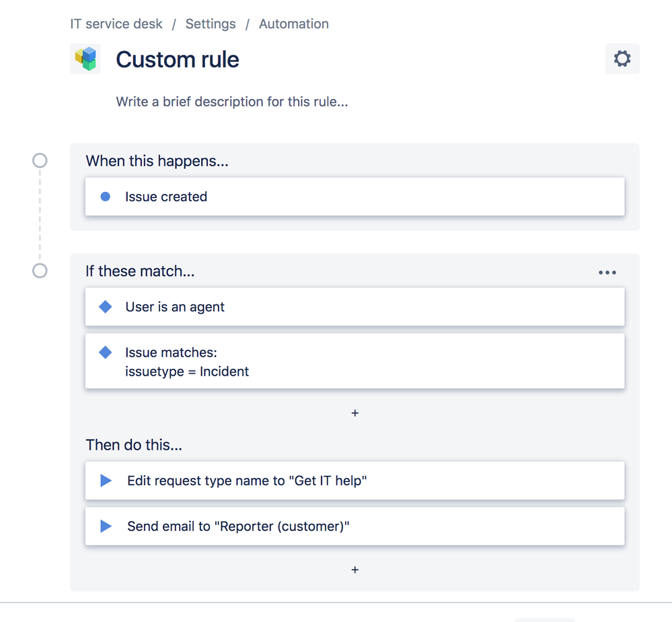Expand the User is an agent condition

354,306
